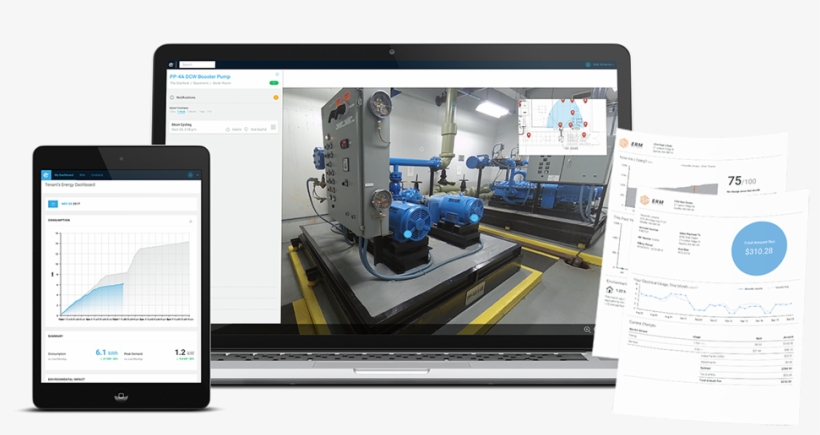Click the floor plan minimap in the 3D view
This screenshot has width=820, height=435.
click(562, 126)
